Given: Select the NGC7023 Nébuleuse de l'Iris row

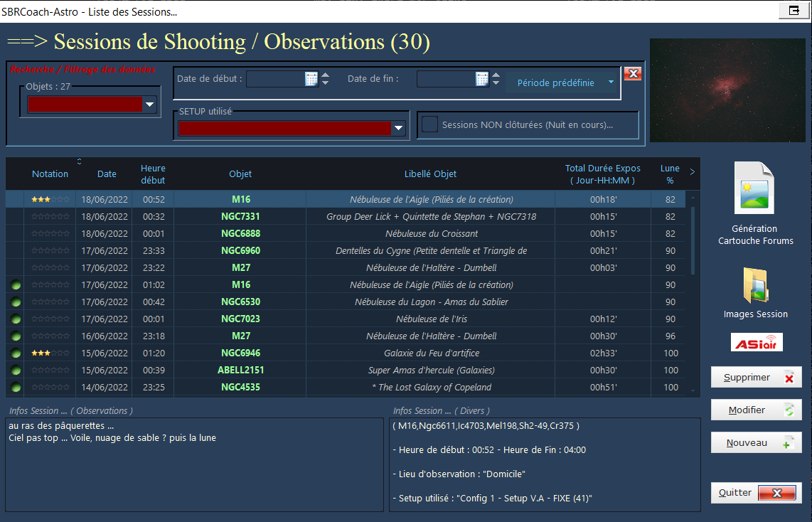Looking at the screenshot, I should [346, 319].
